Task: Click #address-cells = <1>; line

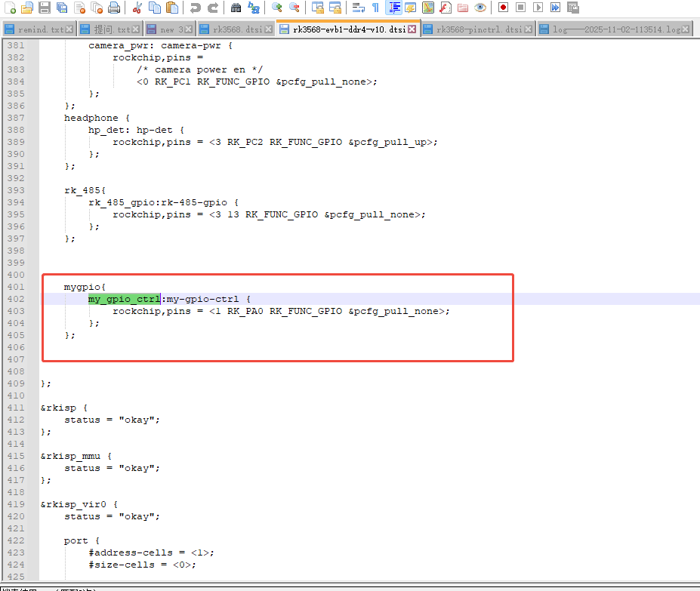Action: pyautogui.click(x=151, y=553)
